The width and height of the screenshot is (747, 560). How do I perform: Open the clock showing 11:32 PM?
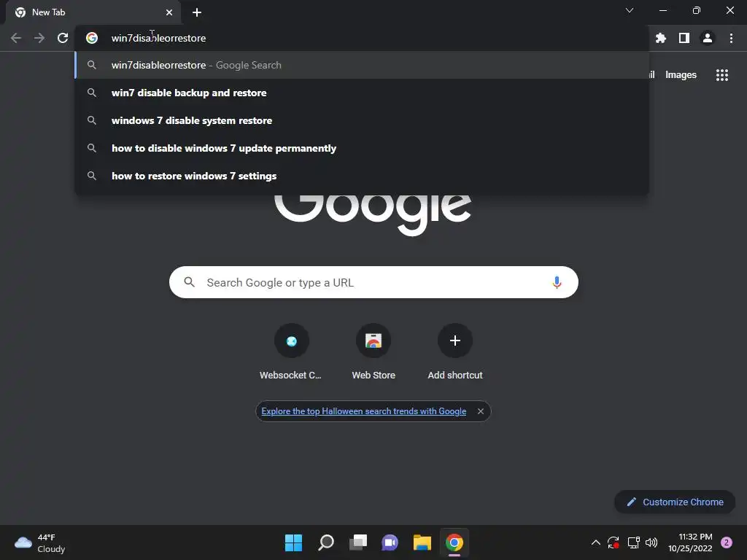click(690, 542)
